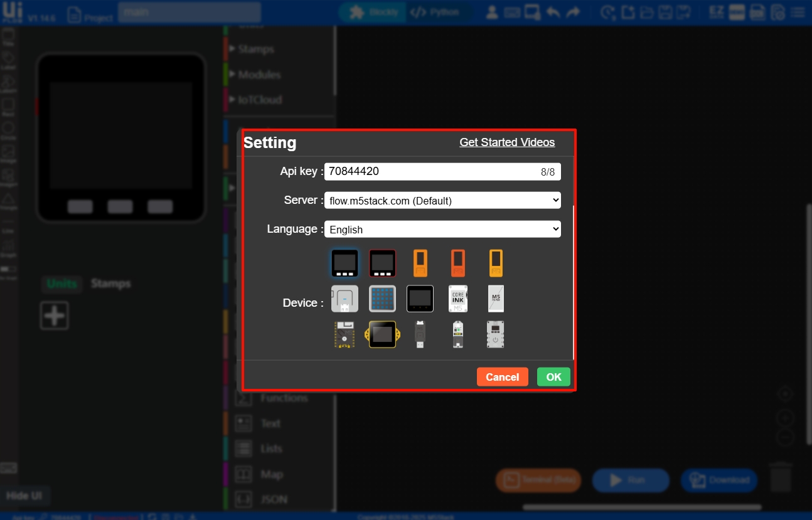Click the Setting dialog vertical scrollbar

(574, 282)
